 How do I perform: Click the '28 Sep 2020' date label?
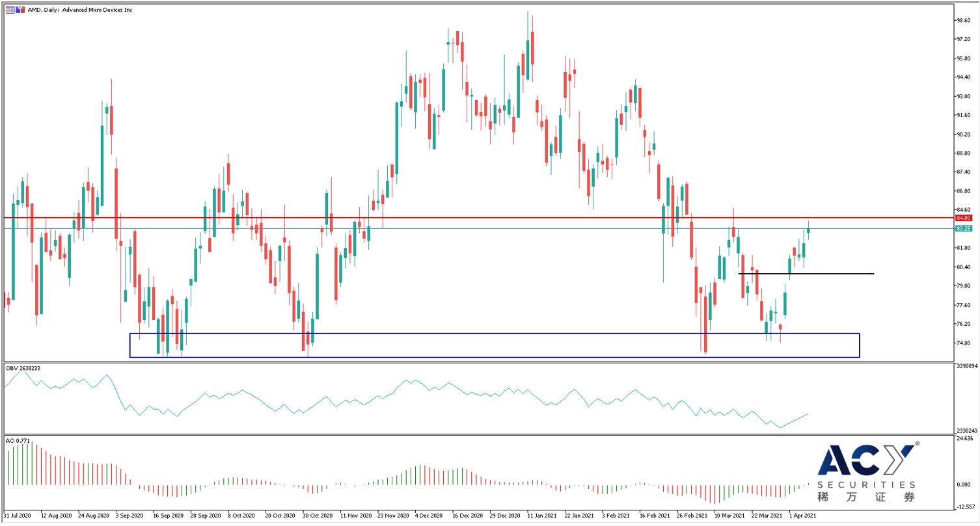point(206,515)
